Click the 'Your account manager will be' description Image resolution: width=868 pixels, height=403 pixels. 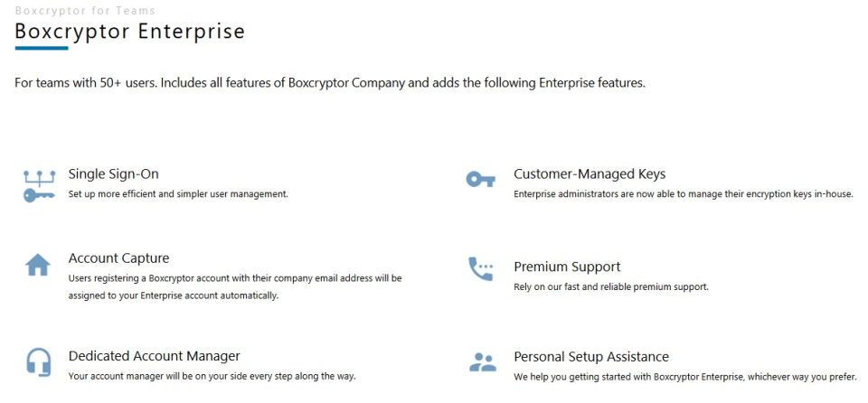tap(212, 376)
